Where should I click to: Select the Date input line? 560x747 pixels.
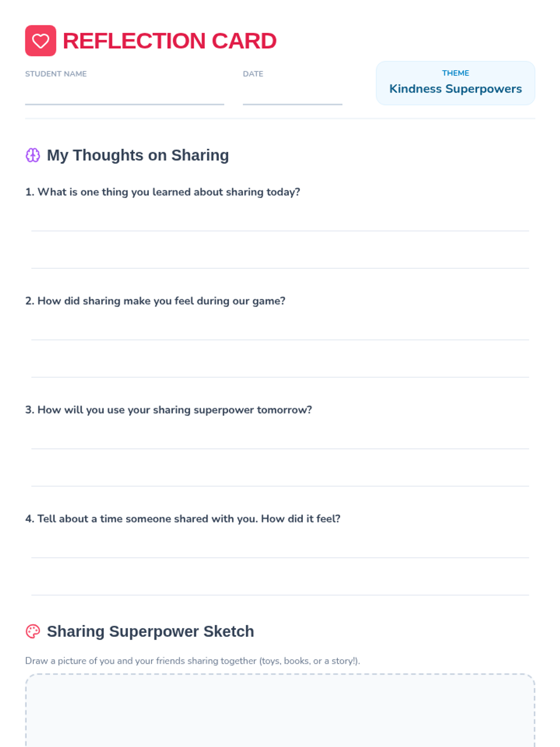(x=293, y=94)
